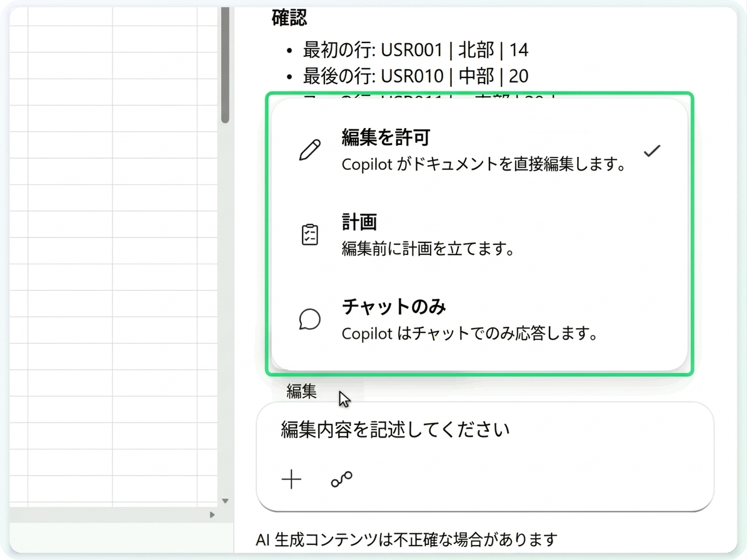Click the description 編集前に計画を立てます。
The height and width of the screenshot is (560, 747).
pos(428,249)
